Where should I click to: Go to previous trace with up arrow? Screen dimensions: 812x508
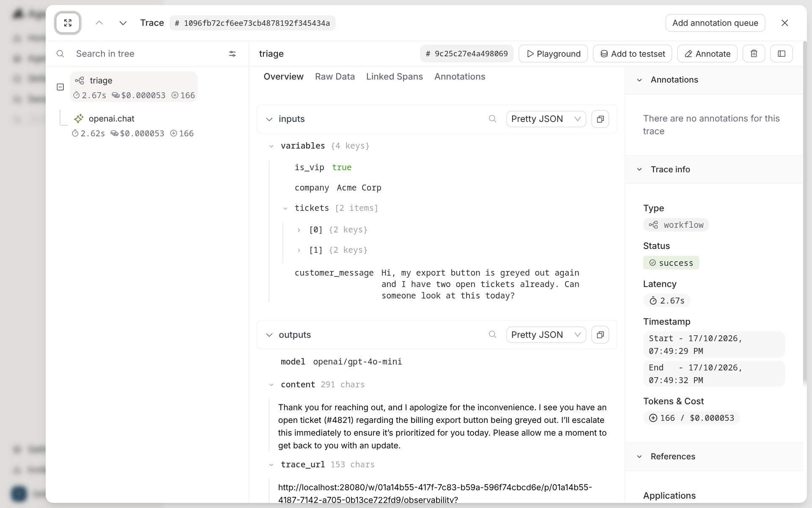tap(99, 23)
